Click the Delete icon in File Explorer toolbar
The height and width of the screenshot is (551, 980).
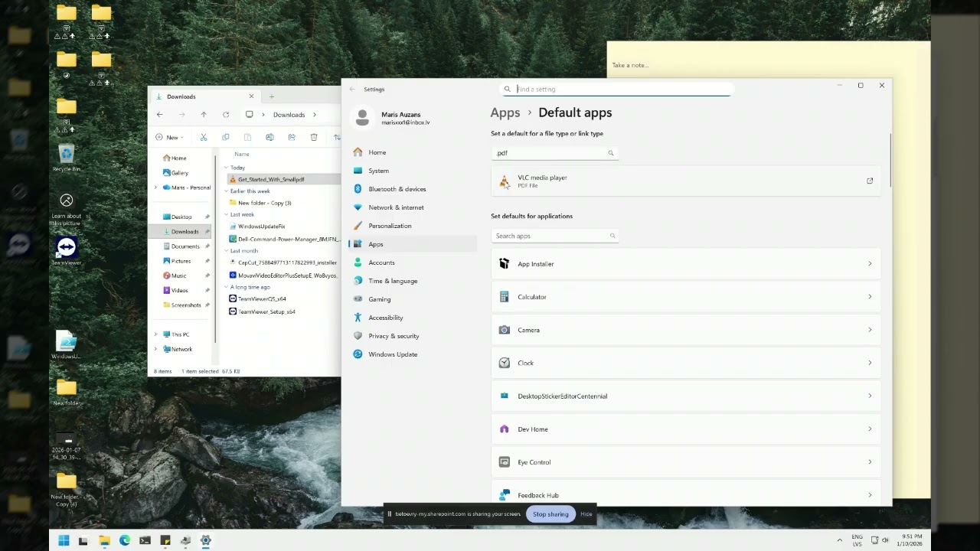pos(314,138)
